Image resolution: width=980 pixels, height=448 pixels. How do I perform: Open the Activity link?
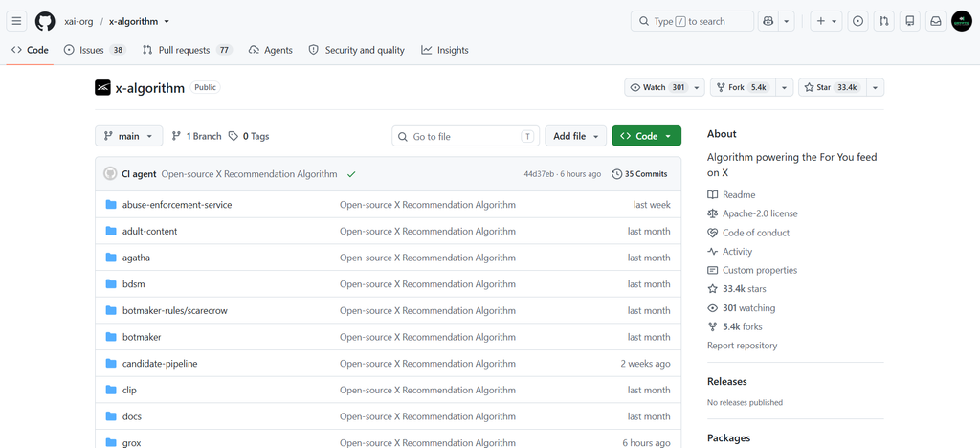click(730, 251)
